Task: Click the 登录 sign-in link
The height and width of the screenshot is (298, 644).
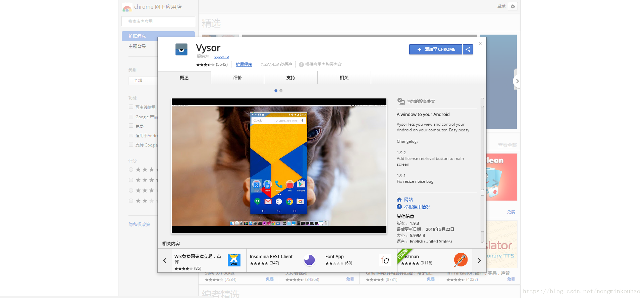Action: (501, 6)
